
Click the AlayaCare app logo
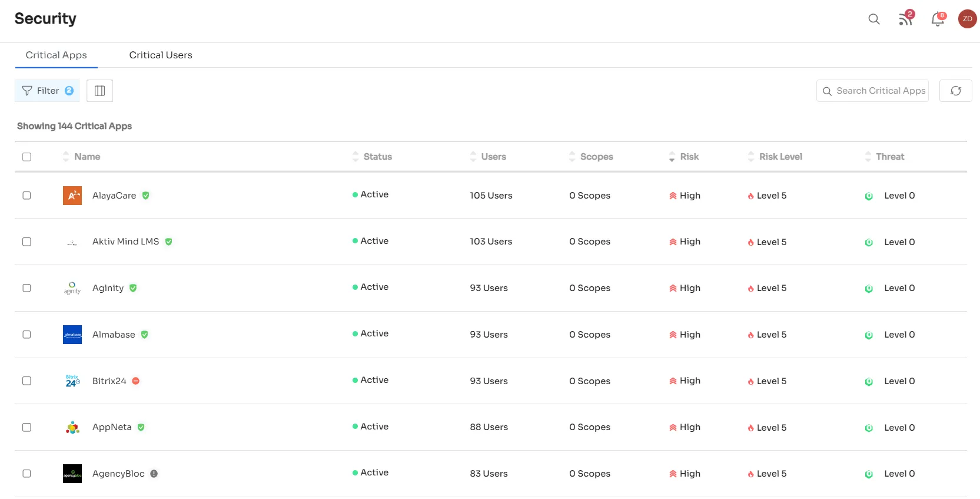pos(72,196)
